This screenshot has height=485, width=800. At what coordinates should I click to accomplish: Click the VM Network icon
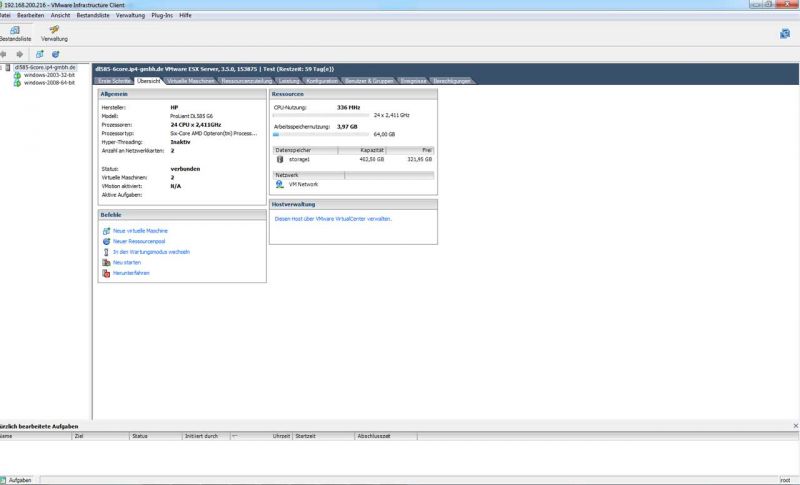[x=280, y=184]
